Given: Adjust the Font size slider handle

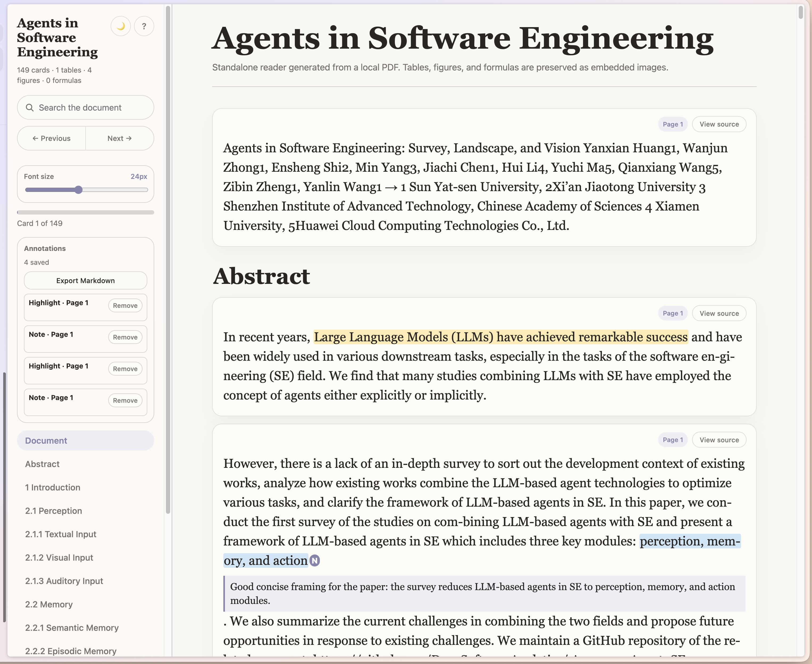Looking at the screenshot, I should pyautogui.click(x=78, y=190).
